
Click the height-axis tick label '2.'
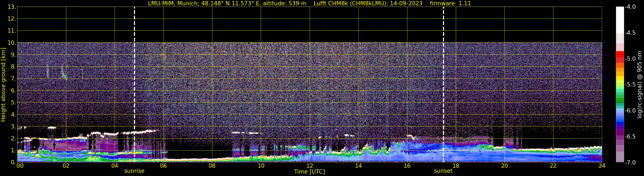point(13,138)
